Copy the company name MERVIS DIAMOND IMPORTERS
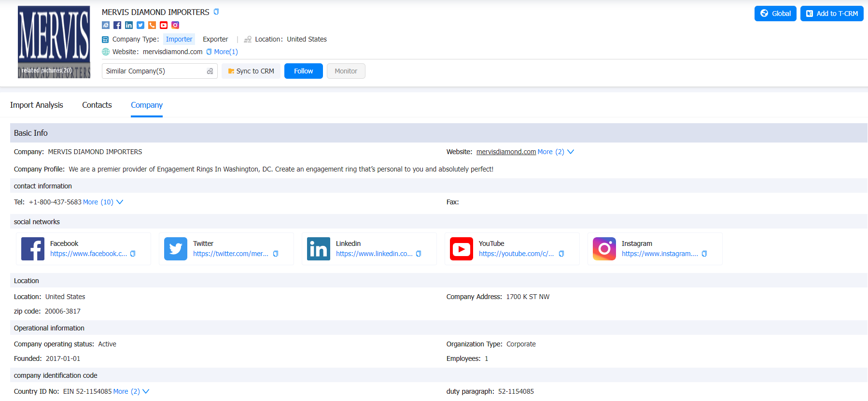Image resolution: width=868 pixels, height=401 pixels. point(216,12)
